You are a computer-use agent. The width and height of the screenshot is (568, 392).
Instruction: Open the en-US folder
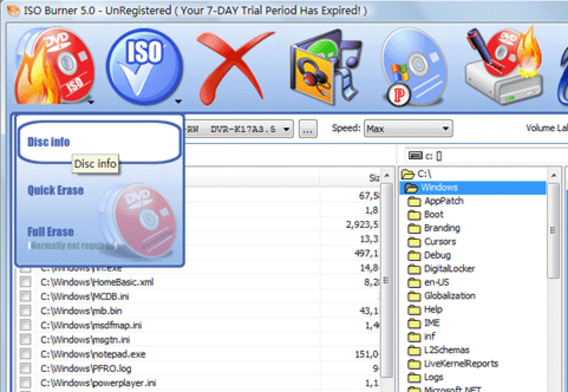point(428,282)
